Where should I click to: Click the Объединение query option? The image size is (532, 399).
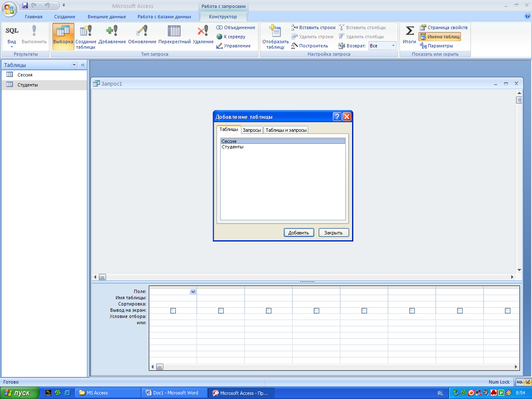pyautogui.click(x=236, y=27)
